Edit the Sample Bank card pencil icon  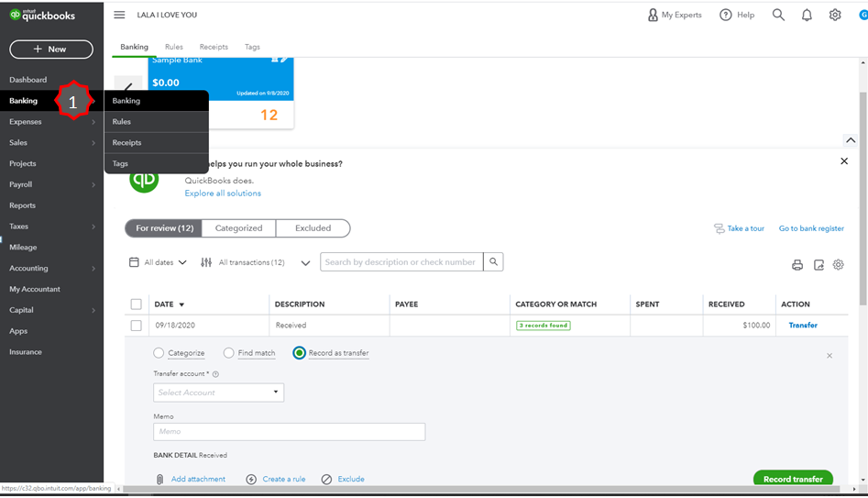[284, 60]
